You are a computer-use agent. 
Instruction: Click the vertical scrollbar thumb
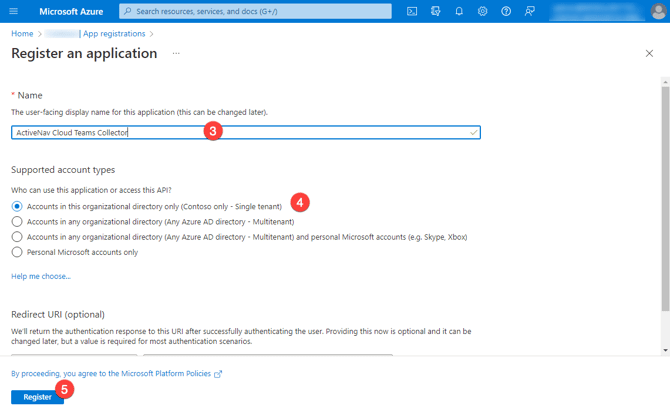tap(665, 199)
